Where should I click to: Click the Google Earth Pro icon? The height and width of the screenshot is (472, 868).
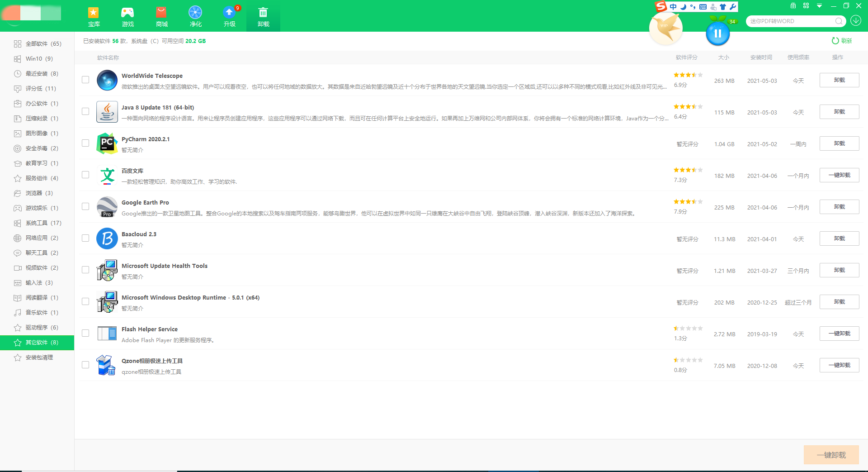(x=107, y=207)
